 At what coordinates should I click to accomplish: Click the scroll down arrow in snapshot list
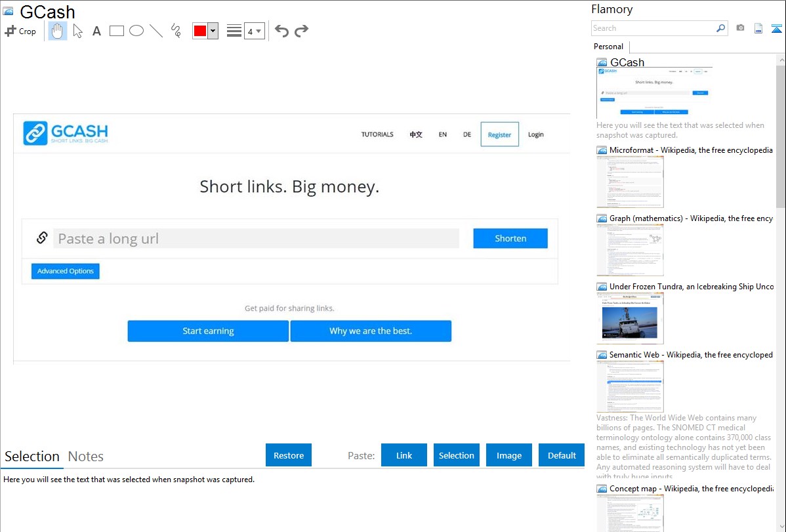(x=781, y=527)
